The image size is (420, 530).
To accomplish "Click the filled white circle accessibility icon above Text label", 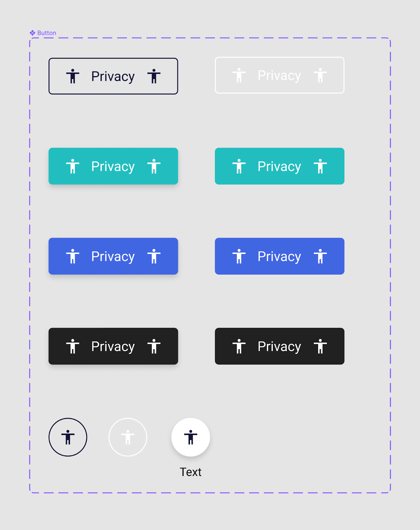I will [x=190, y=437].
